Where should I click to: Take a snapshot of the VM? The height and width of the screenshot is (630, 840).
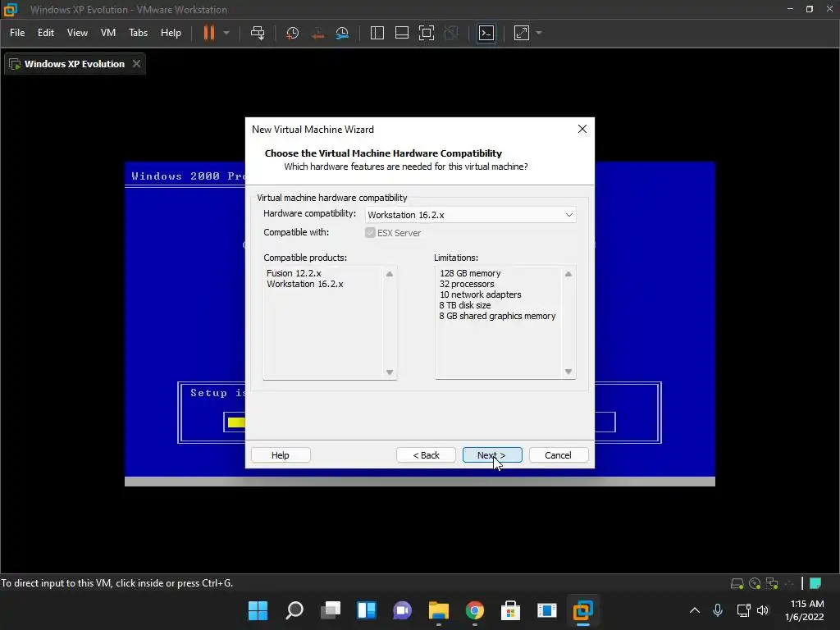(x=293, y=33)
